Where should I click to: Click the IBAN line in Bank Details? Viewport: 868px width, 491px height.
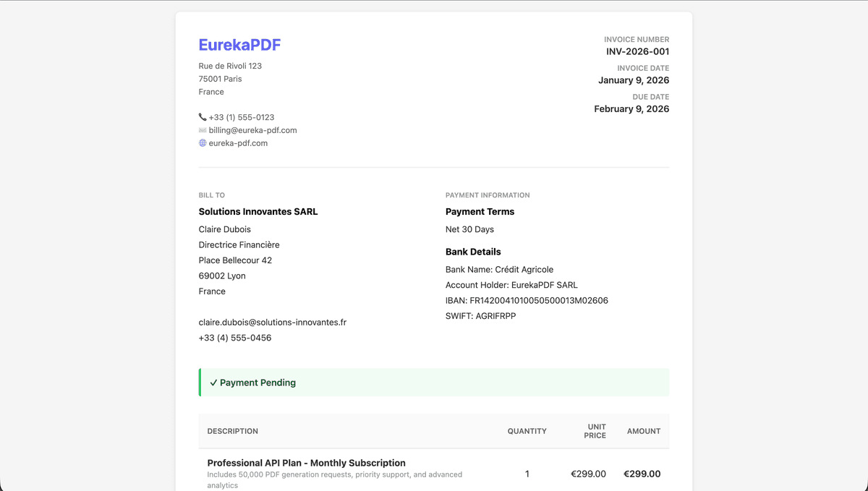coord(527,301)
